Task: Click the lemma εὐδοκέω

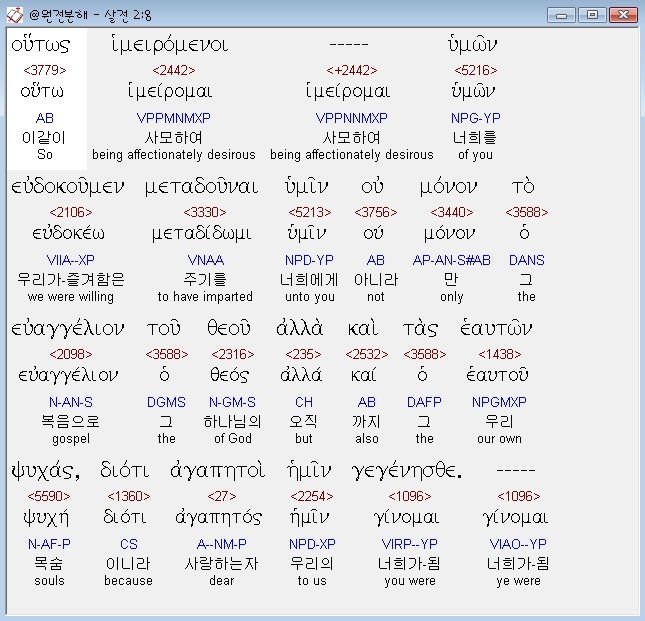Action: (68, 234)
